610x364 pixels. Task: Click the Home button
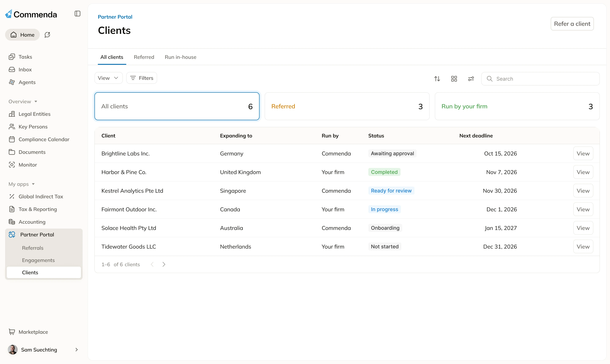[23, 35]
